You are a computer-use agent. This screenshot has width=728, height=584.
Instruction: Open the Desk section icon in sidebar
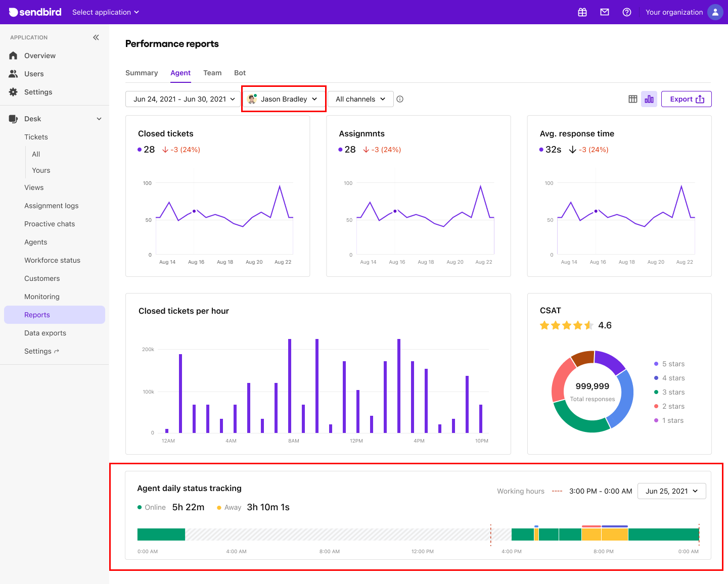tap(13, 118)
